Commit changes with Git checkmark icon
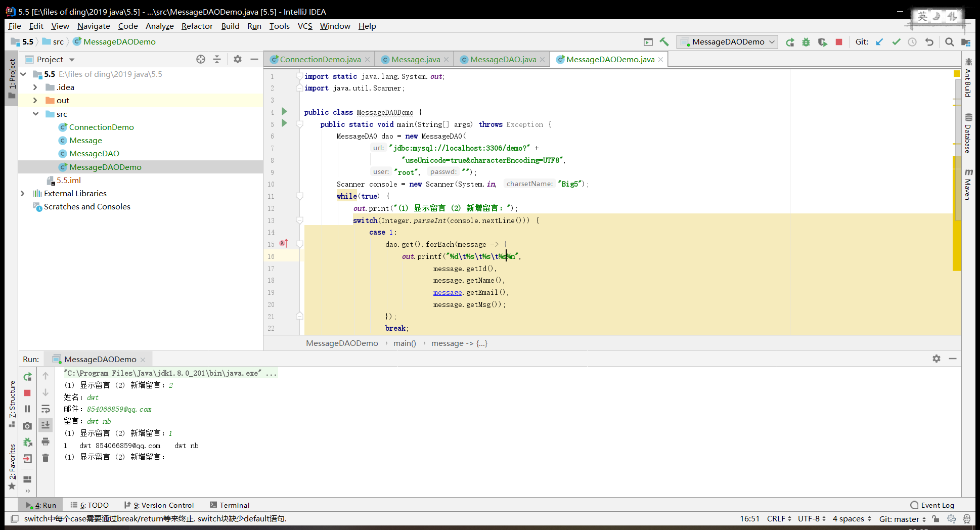Screen dimensions: 980x530 tap(896, 42)
